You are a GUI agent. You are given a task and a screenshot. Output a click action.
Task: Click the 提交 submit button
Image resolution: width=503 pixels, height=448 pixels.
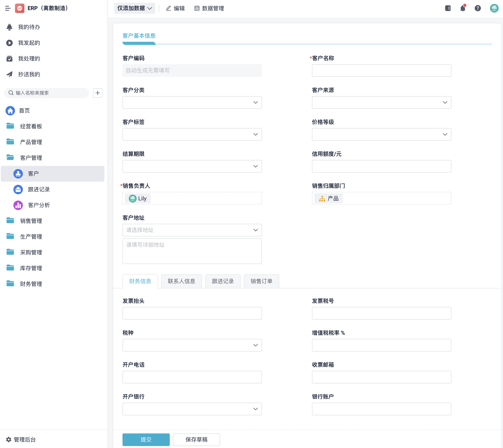click(146, 439)
